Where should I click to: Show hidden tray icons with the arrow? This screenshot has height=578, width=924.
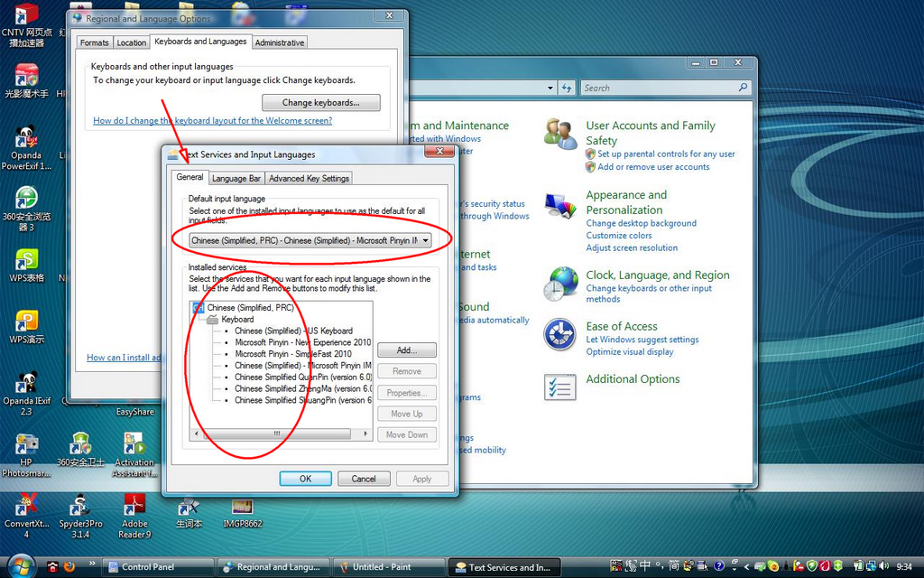pos(746,567)
